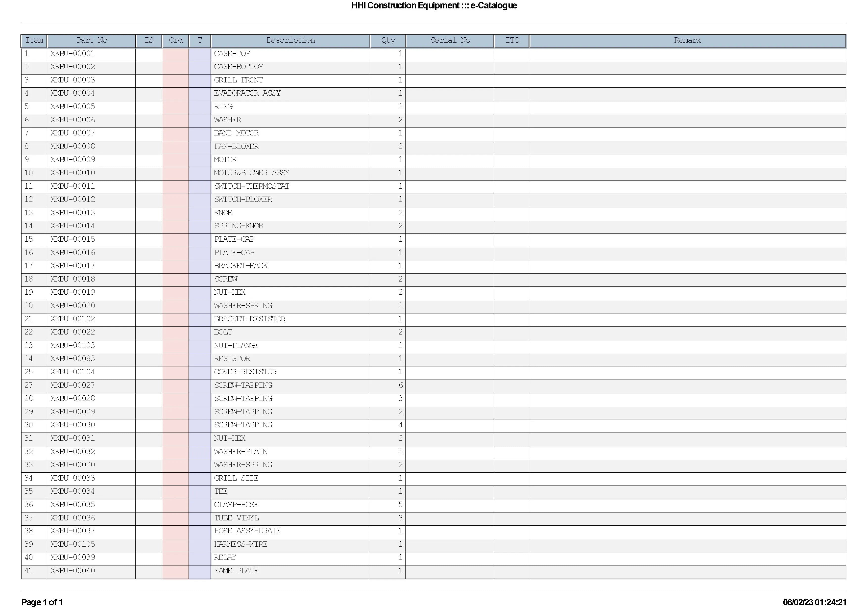Click the Remark cell for CASE-BOTTOM row
This screenshot has height=614, width=868.
[687, 67]
